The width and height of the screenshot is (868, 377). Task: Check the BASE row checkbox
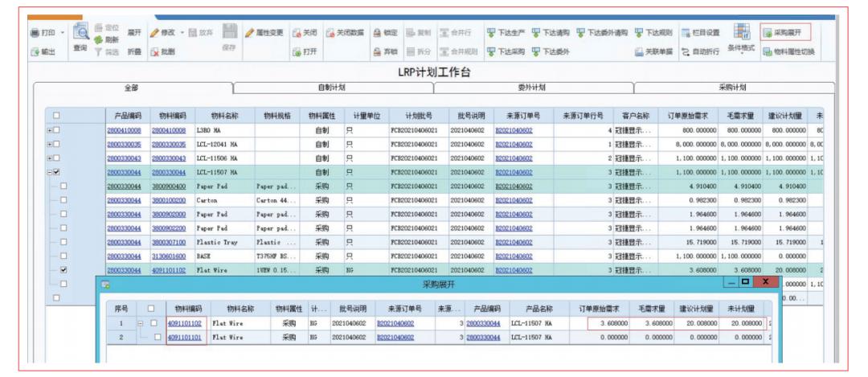coord(63,256)
